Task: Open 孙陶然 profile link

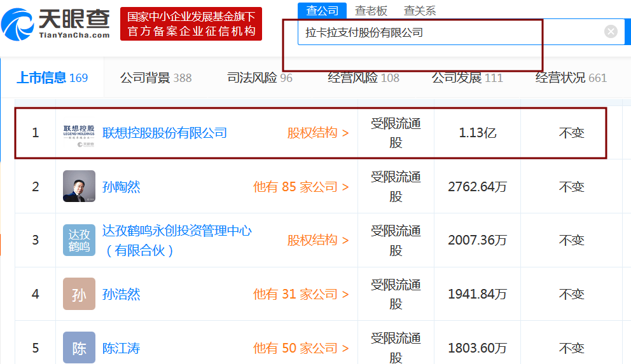Action: [x=121, y=187]
